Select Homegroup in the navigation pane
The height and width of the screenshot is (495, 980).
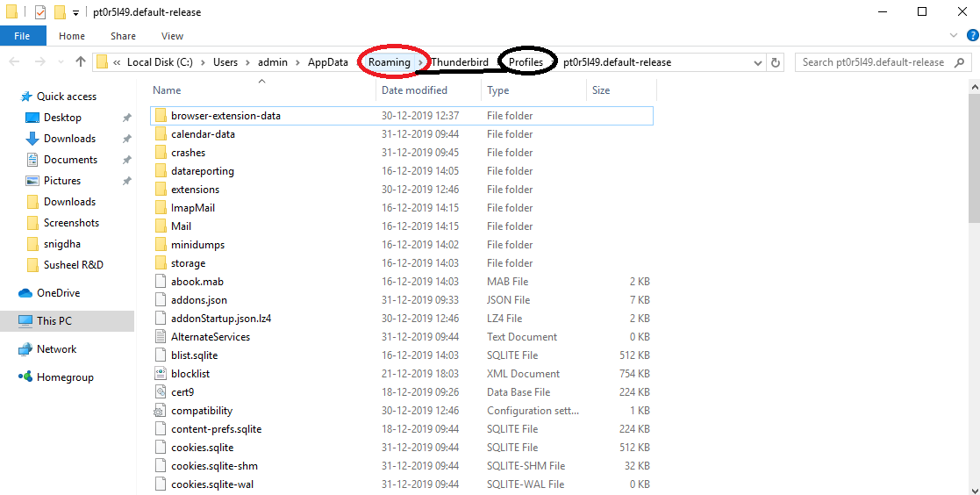point(65,377)
